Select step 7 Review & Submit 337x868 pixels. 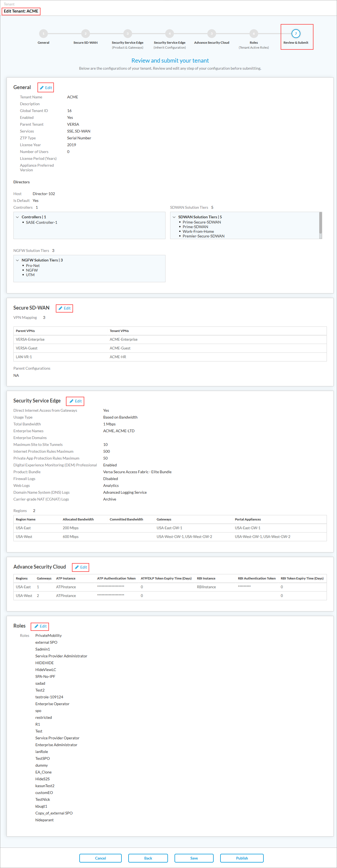pyautogui.click(x=296, y=34)
